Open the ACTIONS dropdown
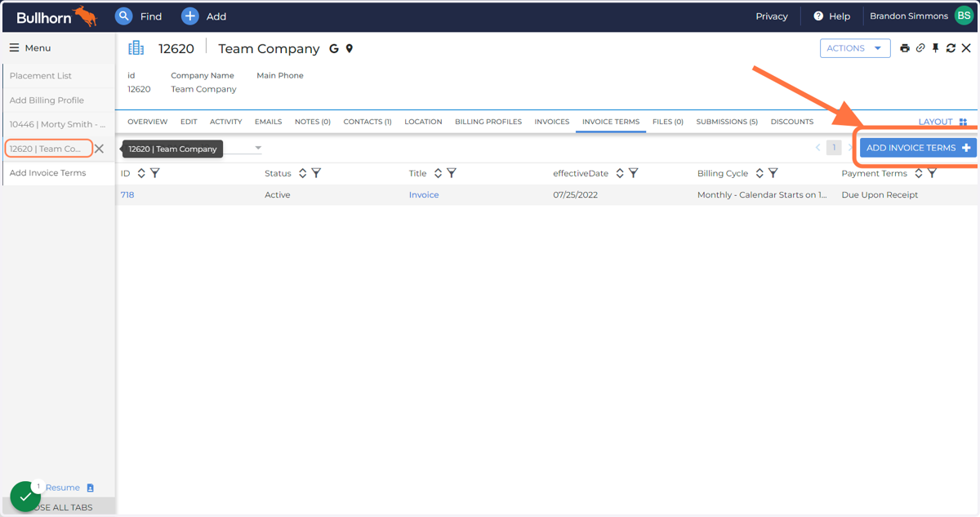 tap(854, 48)
